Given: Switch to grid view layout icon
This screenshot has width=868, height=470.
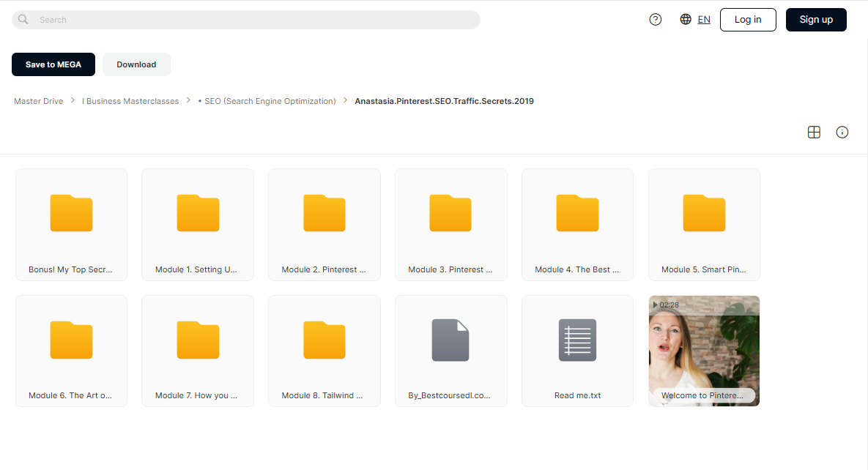Looking at the screenshot, I should pyautogui.click(x=814, y=132).
